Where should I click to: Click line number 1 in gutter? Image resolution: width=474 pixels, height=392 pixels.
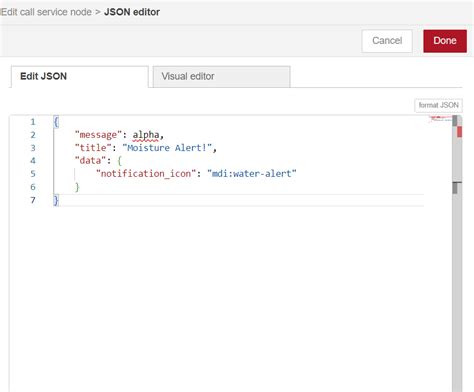tap(33, 122)
